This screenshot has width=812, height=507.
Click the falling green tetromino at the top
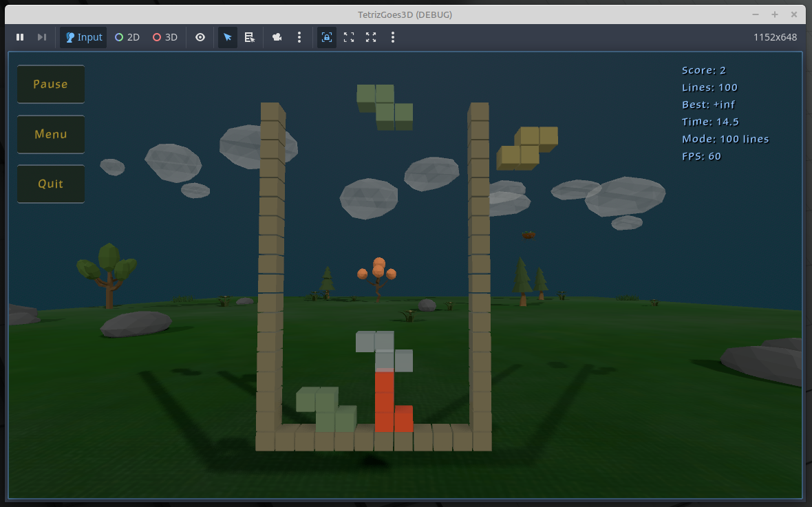pyautogui.click(x=385, y=107)
